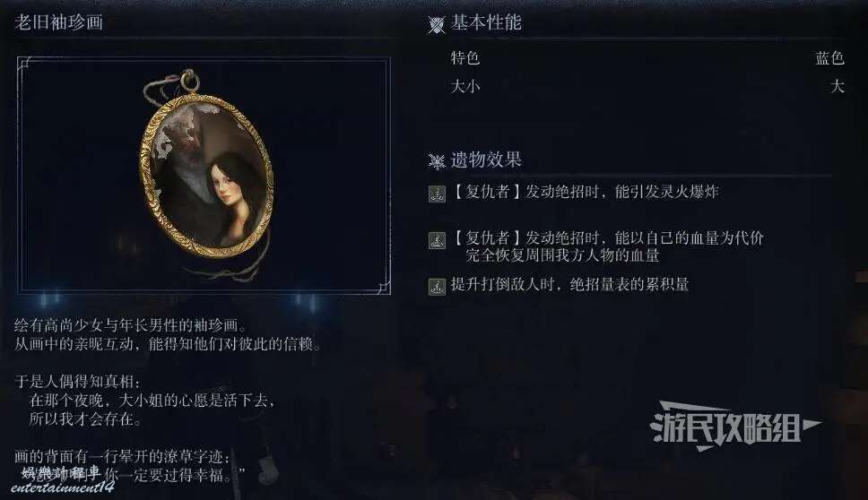Select the 提升打倒敌人时 effect text
The height and width of the screenshot is (500, 868).
(x=569, y=284)
